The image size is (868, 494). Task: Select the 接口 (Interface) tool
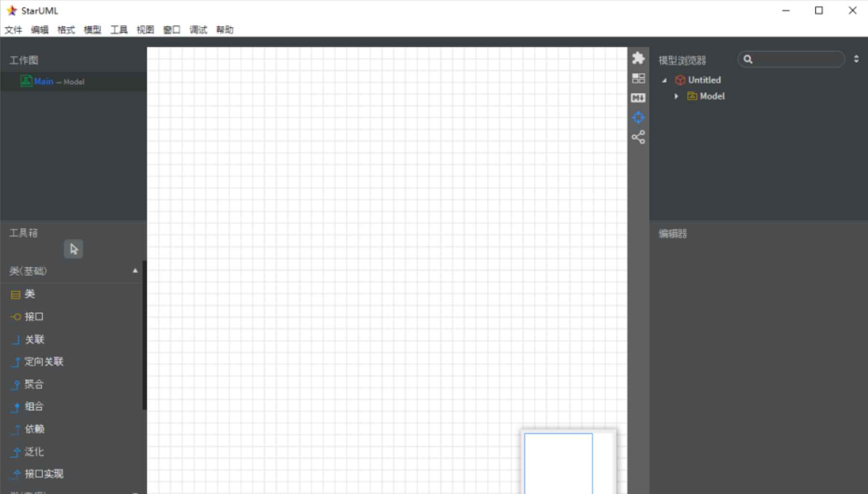34,317
